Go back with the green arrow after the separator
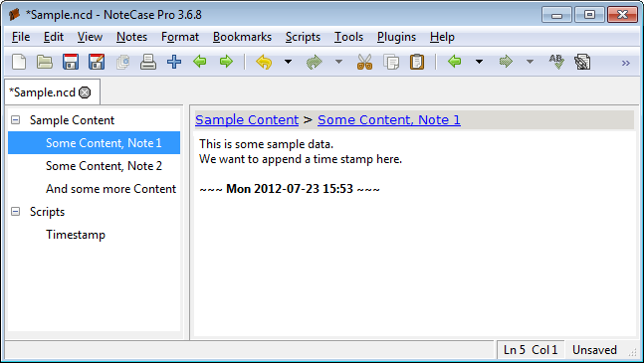 (x=455, y=62)
